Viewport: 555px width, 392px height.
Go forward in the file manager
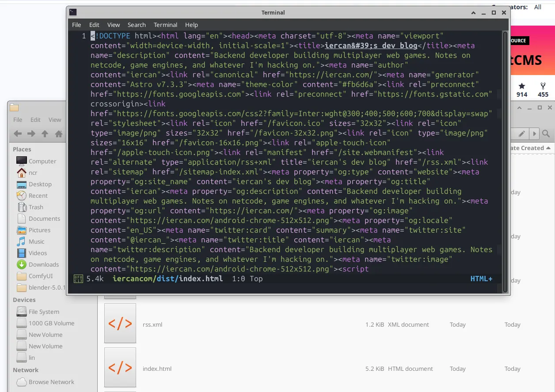coord(31,134)
